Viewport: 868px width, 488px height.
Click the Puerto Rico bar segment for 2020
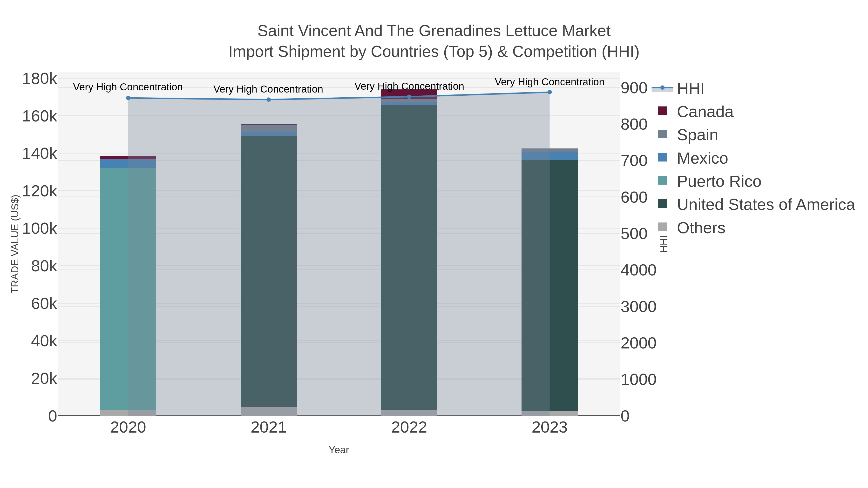tap(128, 289)
